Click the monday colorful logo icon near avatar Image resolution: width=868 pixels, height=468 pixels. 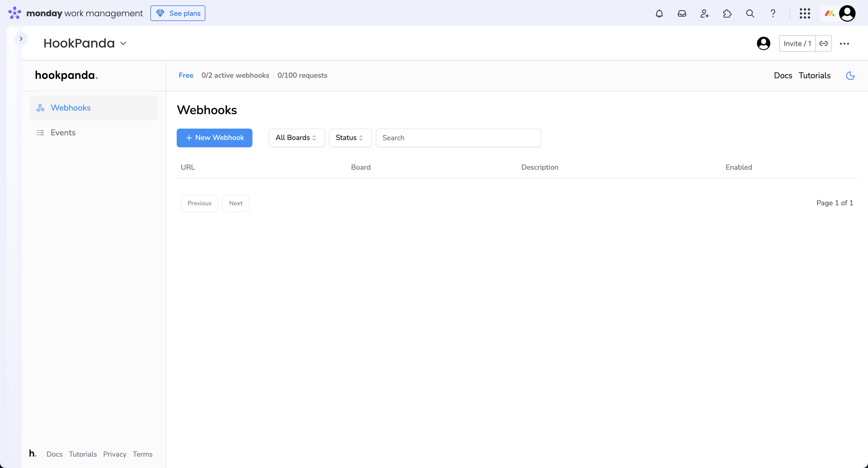coord(829,13)
